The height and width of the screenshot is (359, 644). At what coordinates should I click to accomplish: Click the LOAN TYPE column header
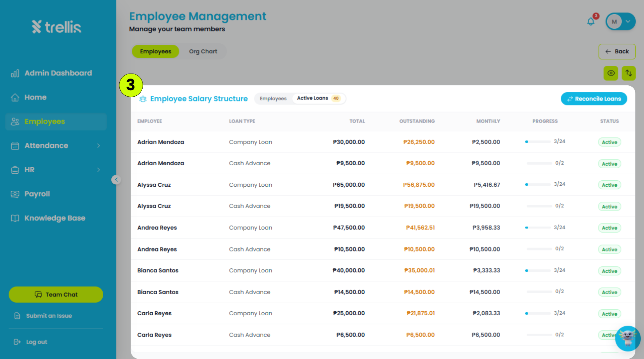click(x=242, y=121)
